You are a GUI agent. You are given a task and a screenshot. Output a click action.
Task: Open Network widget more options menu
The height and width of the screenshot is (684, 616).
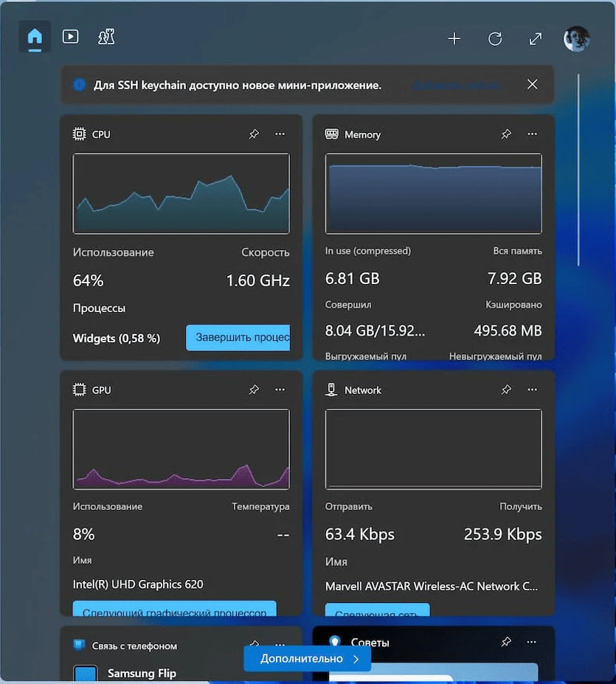[532, 390]
